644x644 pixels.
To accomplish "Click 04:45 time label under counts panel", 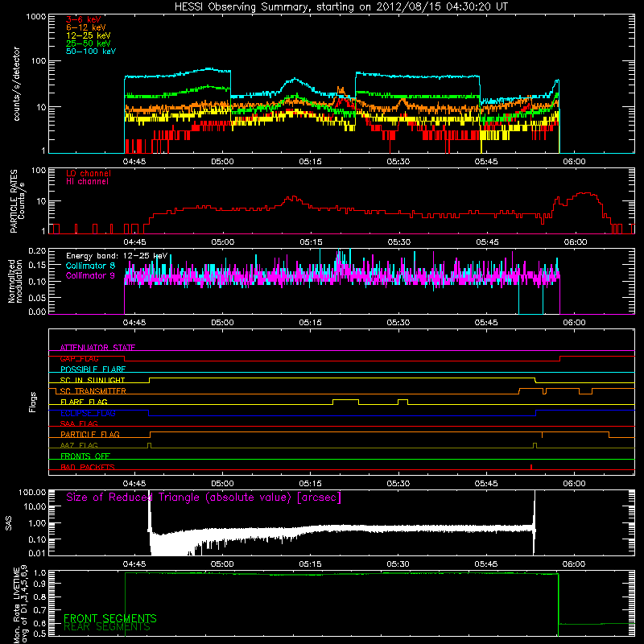I will [134, 162].
